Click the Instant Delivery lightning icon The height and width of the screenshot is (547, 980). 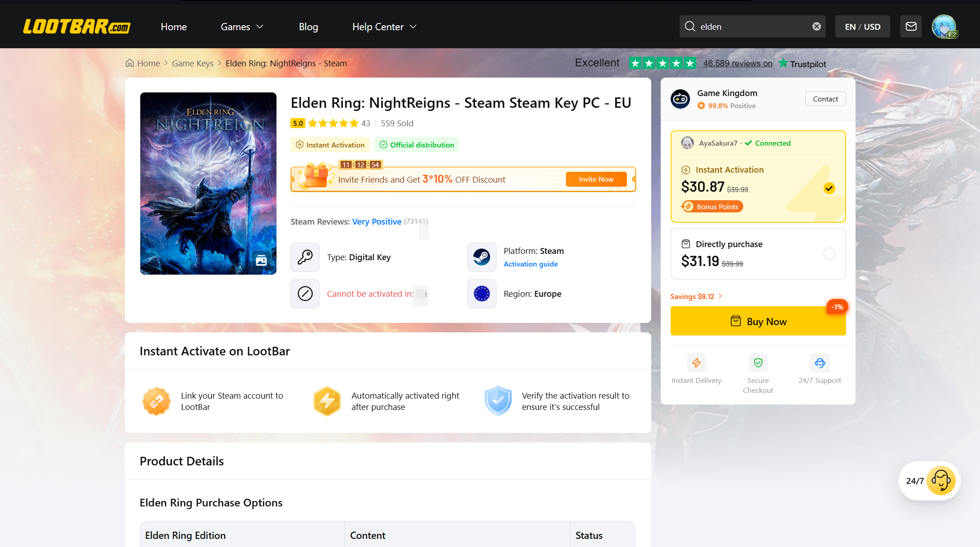696,363
